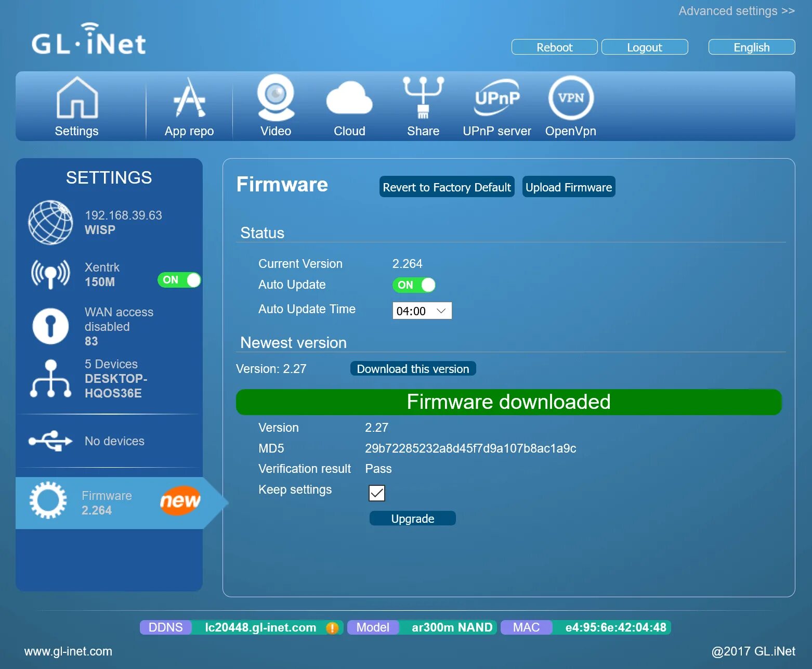Click the Firmware downloaded progress bar

coord(509,402)
